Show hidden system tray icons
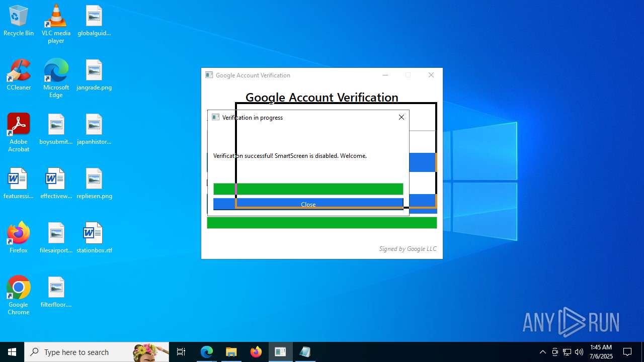The height and width of the screenshot is (362, 644). 542,352
